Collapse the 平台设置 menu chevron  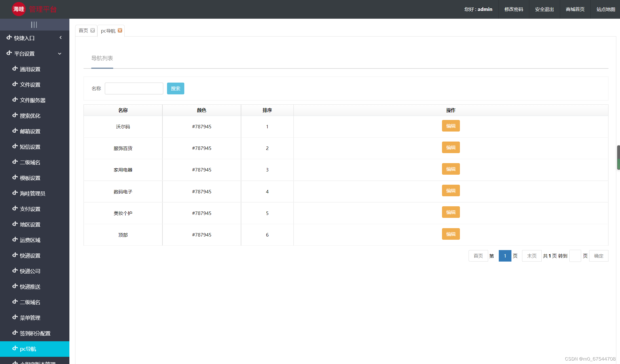click(60, 54)
